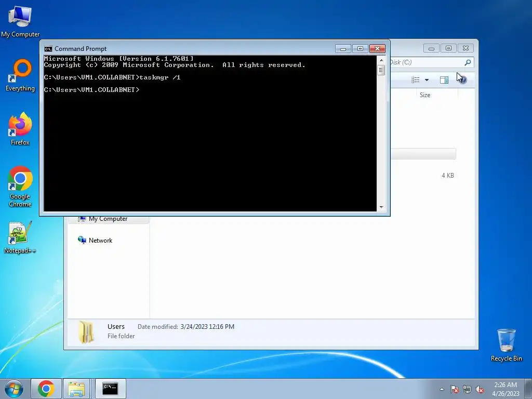Close the Command Prompt window
This screenshot has width=532, height=399.
[377, 49]
